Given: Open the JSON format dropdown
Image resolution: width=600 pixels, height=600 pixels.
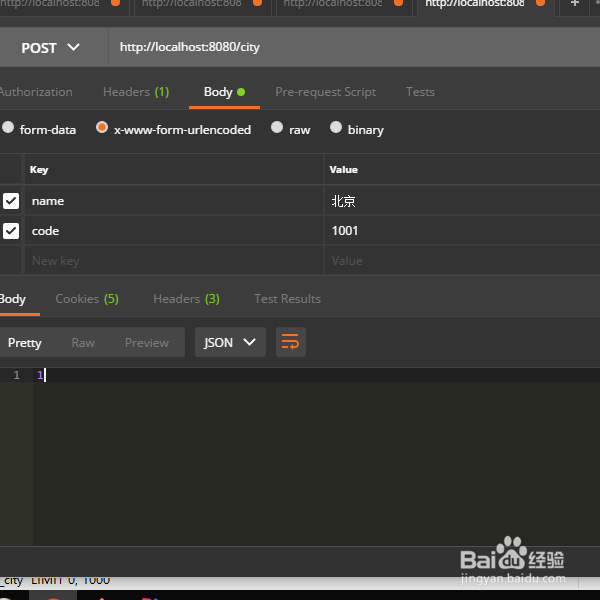Looking at the screenshot, I should [x=230, y=342].
